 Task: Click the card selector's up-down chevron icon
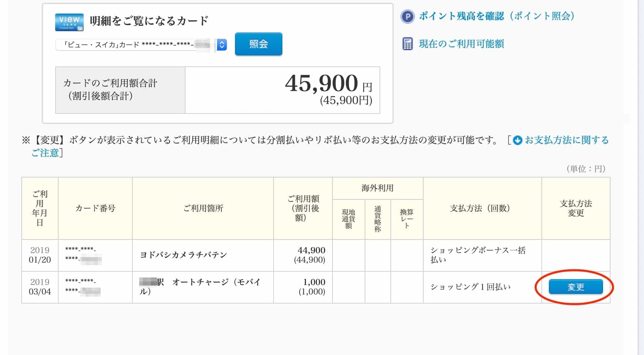[222, 44]
